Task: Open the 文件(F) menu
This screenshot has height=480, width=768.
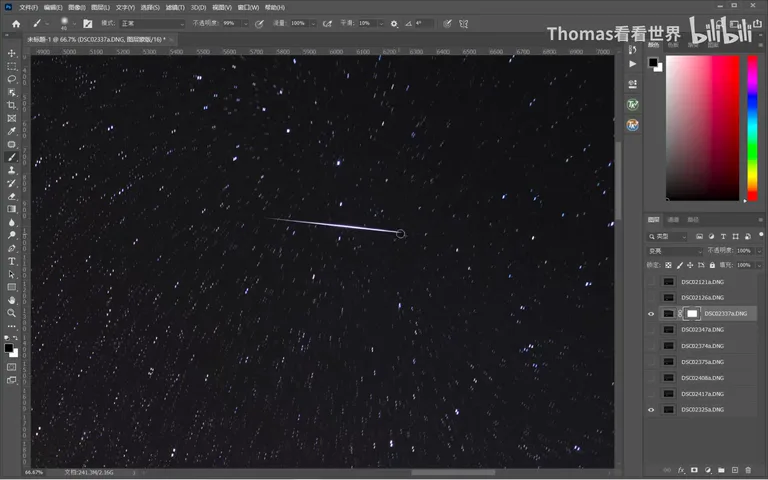Action: tap(28, 7)
